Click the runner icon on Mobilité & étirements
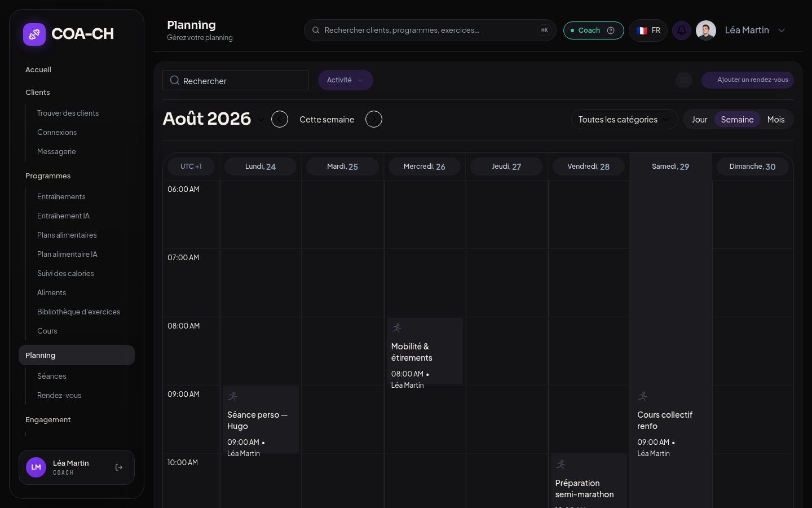 [x=397, y=328]
